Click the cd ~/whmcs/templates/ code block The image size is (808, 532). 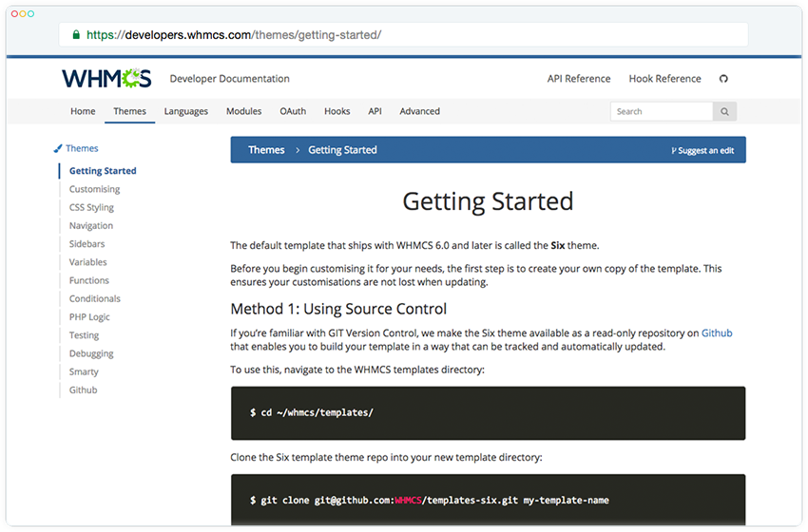pos(488,413)
